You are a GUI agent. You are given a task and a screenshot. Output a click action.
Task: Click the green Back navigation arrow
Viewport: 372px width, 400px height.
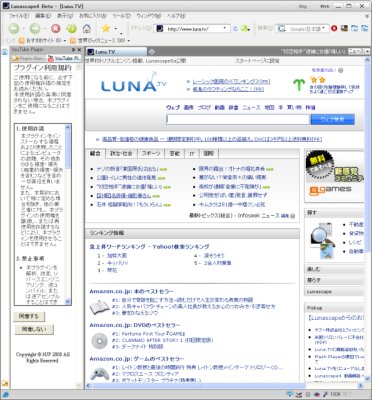(x=14, y=29)
